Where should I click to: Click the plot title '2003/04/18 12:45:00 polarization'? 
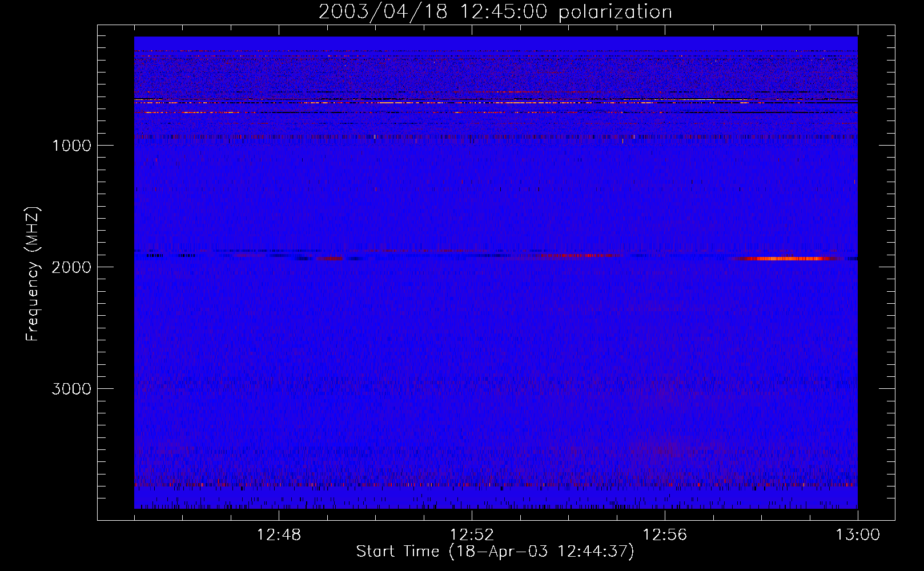pos(495,12)
